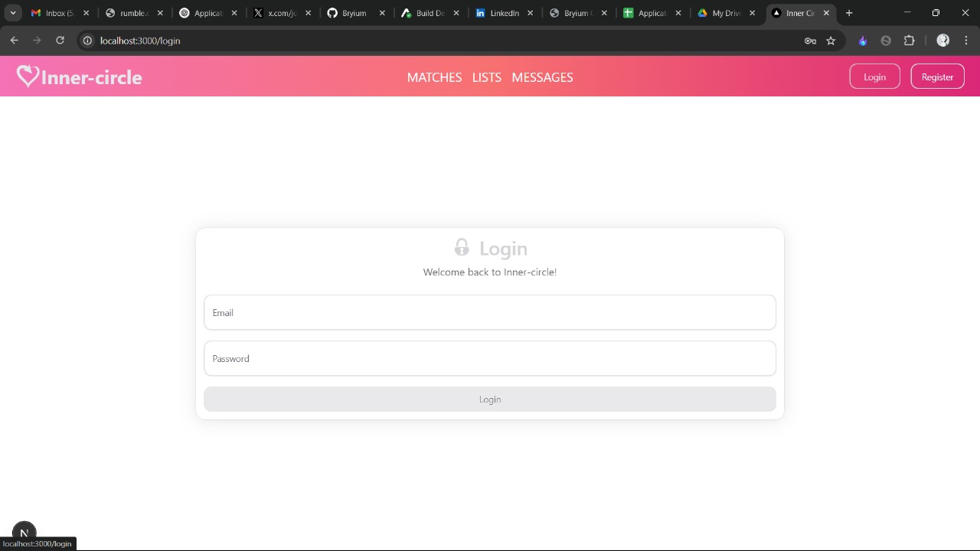Click the blue flame extension icon
Screen dimensions: 980x551
[863, 41]
